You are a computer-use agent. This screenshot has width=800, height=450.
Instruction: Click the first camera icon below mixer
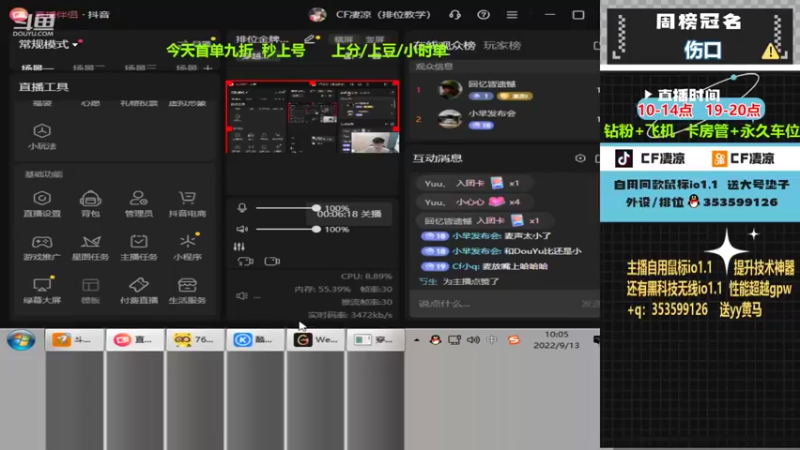click(245, 261)
